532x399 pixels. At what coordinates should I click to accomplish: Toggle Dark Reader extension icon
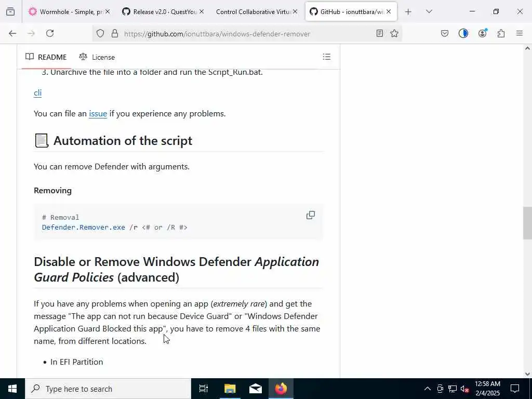click(463, 33)
